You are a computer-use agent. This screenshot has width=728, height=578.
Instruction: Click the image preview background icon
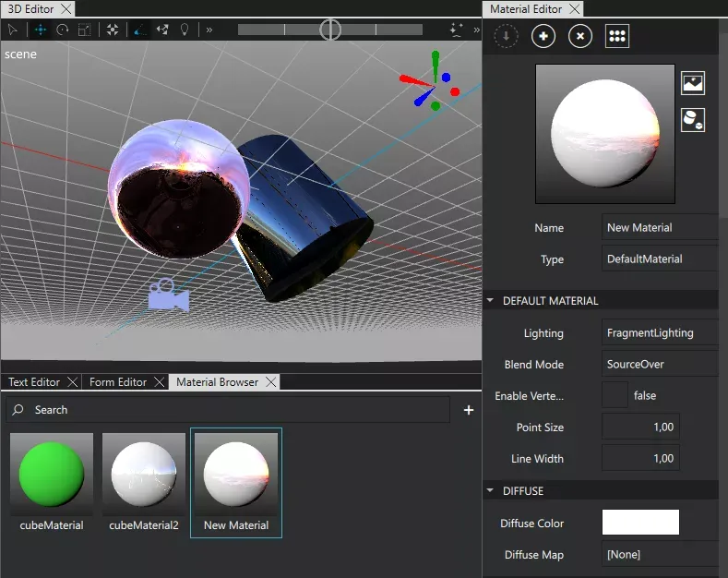point(693,83)
